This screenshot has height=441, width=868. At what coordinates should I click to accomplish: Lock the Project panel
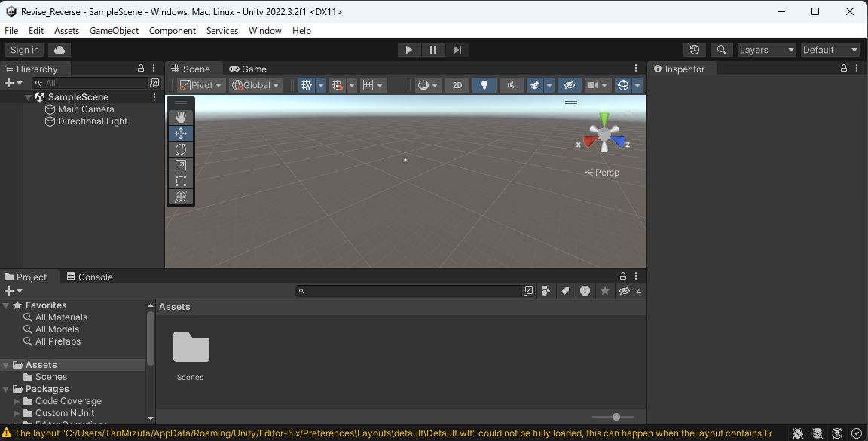pyautogui.click(x=623, y=276)
